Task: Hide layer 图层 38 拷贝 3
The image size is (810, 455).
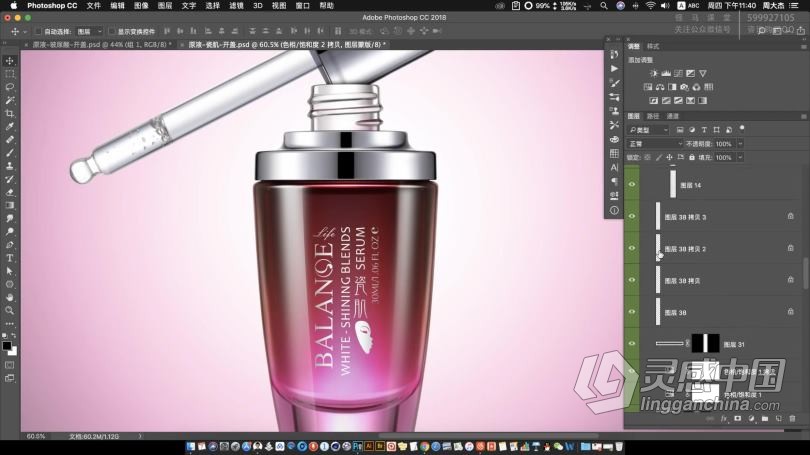Action: tap(632, 216)
